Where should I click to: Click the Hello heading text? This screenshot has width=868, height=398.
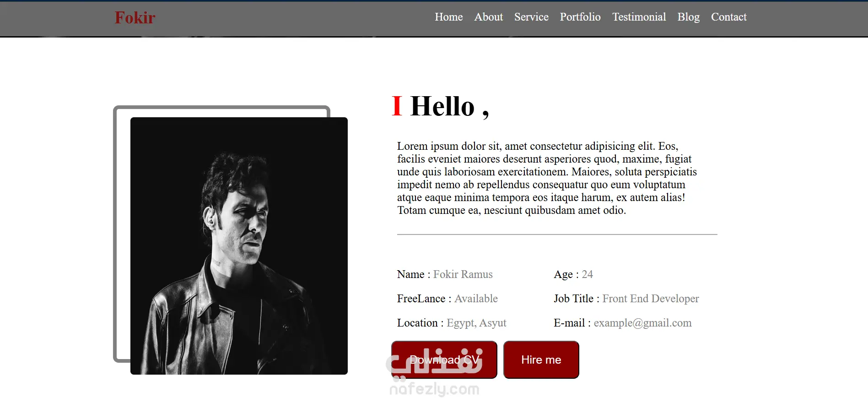click(450, 107)
